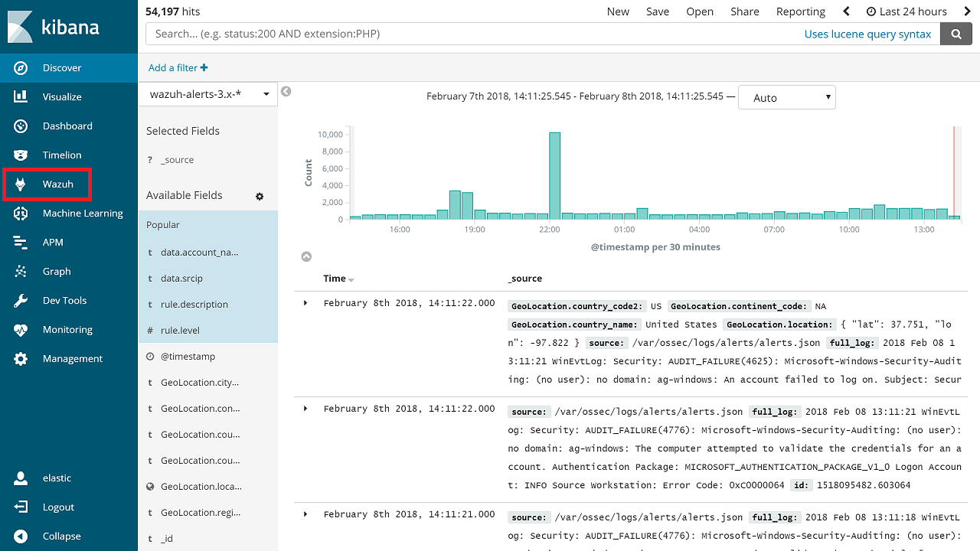Open the wazuh-alerts-3.x-* index pattern dropdown
980x551 pixels.
pyautogui.click(x=207, y=94)
